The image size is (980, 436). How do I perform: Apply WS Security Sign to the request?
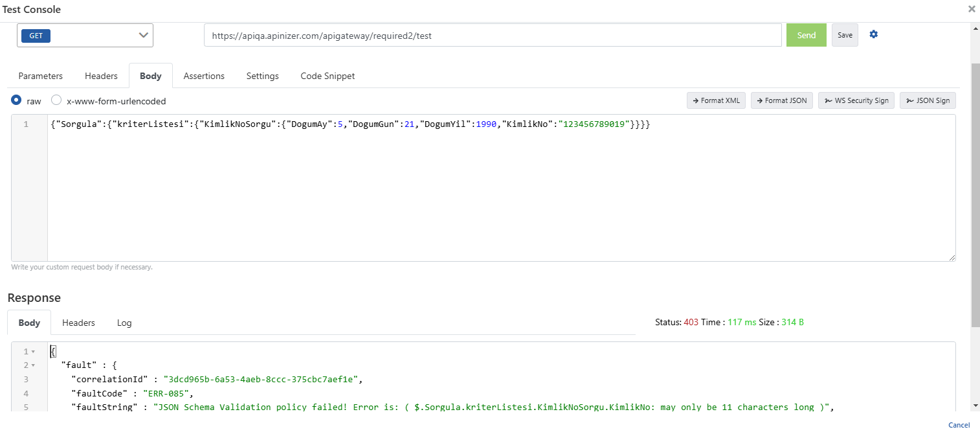point(856,100)
